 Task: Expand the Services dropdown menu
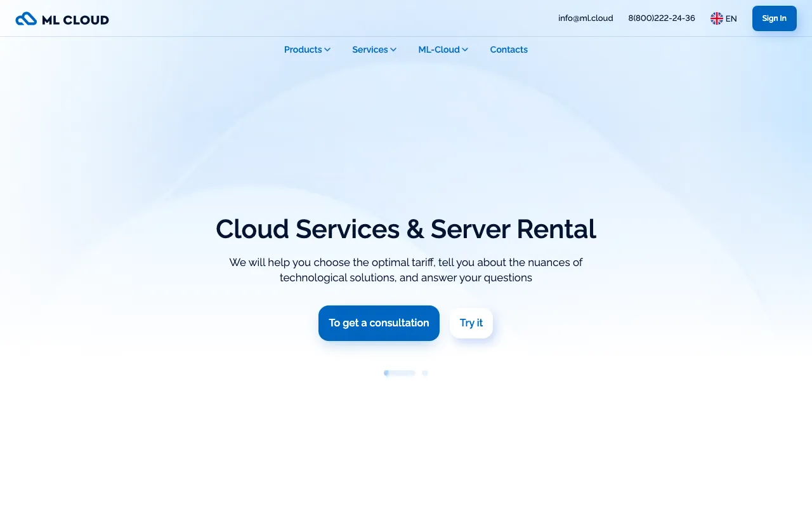[x=374, y=50]
